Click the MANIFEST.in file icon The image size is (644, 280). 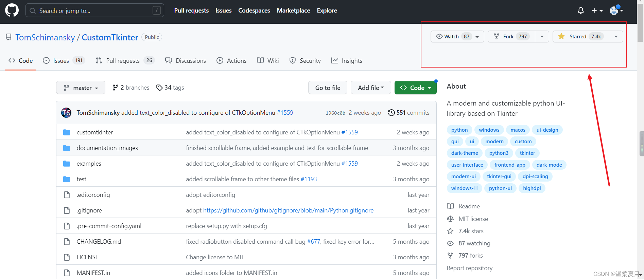(x=67, y=273)
